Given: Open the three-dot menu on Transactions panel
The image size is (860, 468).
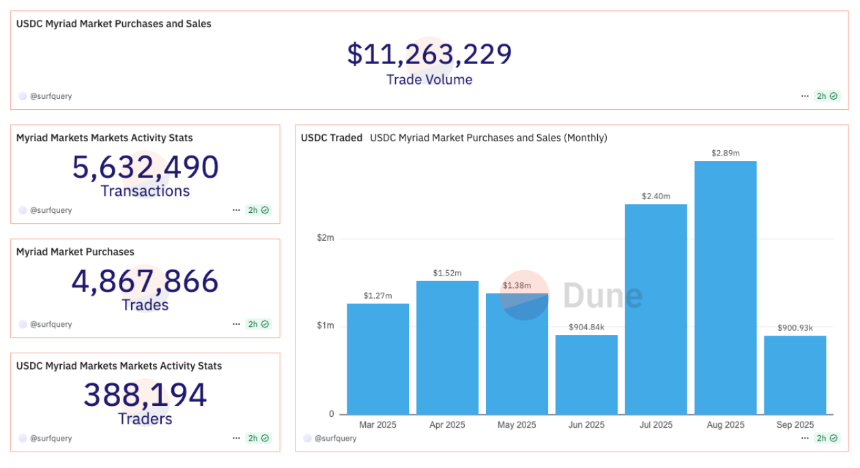Looking at the screenshot, I should coord(236,211).
